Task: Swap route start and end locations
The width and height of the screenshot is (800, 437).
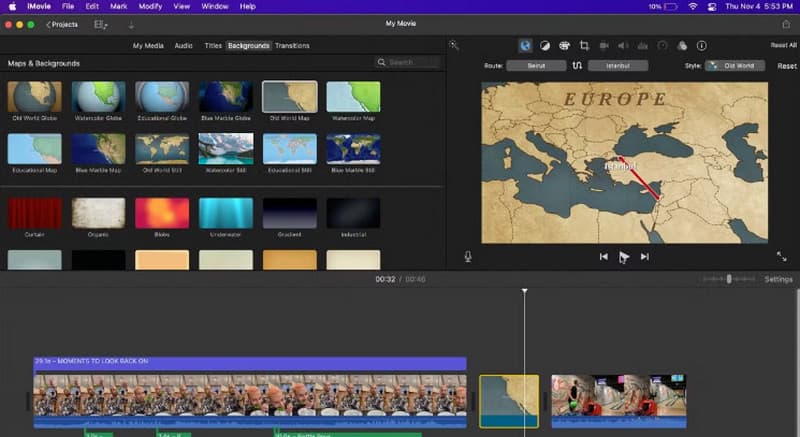Action: coord(577,66)
